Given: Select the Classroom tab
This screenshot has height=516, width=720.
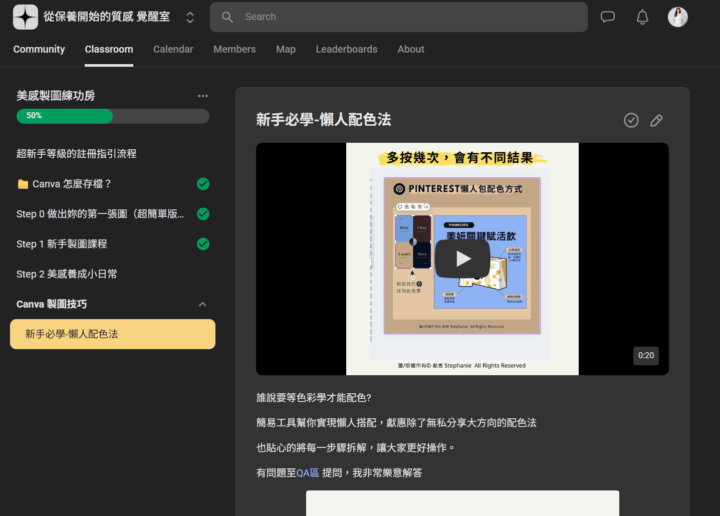Looking at the screenshot, I should [x=109, y=49].
